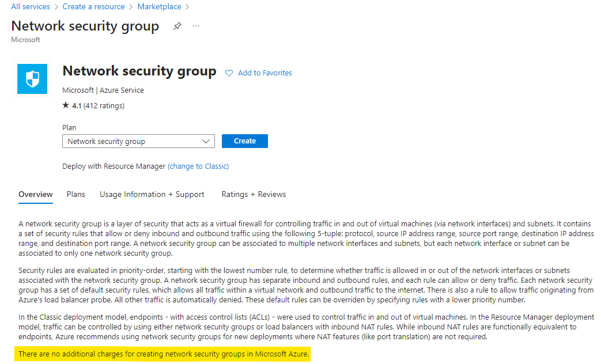Click the 4.1 (412 ratings) text
601x364 pixels.
(98, 106)
